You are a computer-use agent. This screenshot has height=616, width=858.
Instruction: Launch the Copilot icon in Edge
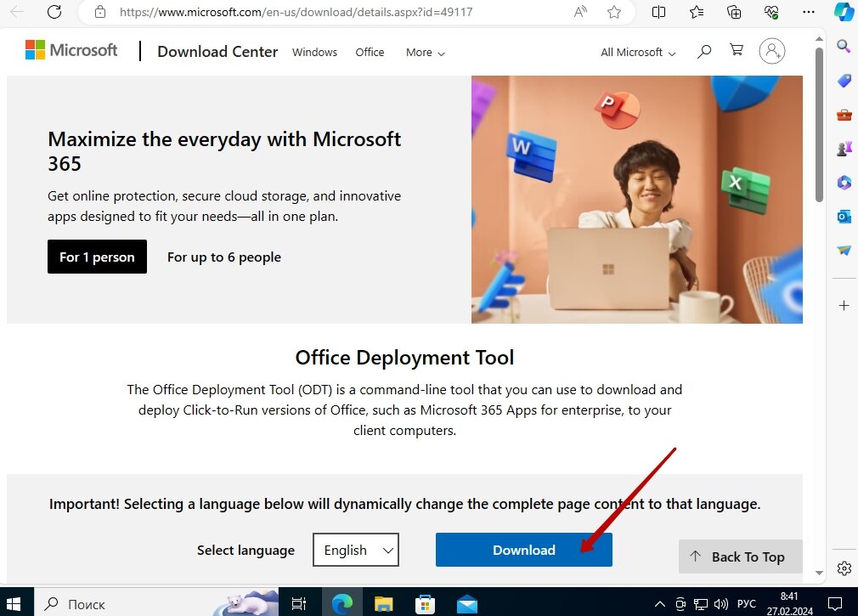(844, 12)
